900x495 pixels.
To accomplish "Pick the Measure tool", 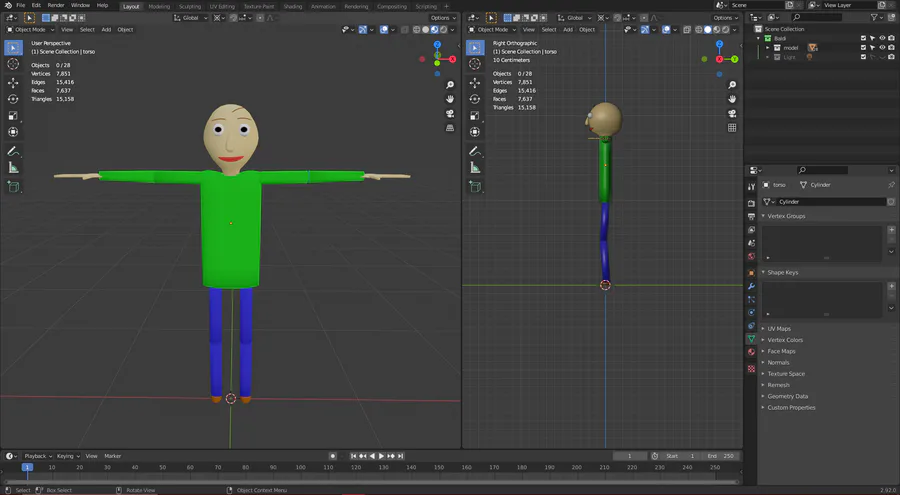I will (x=13, y=167).
